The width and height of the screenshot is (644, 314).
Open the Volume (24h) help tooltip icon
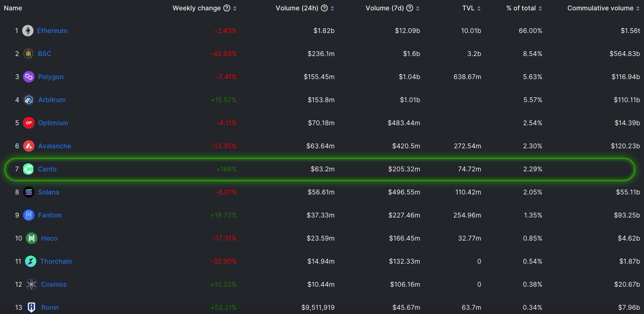coord(325,8)
